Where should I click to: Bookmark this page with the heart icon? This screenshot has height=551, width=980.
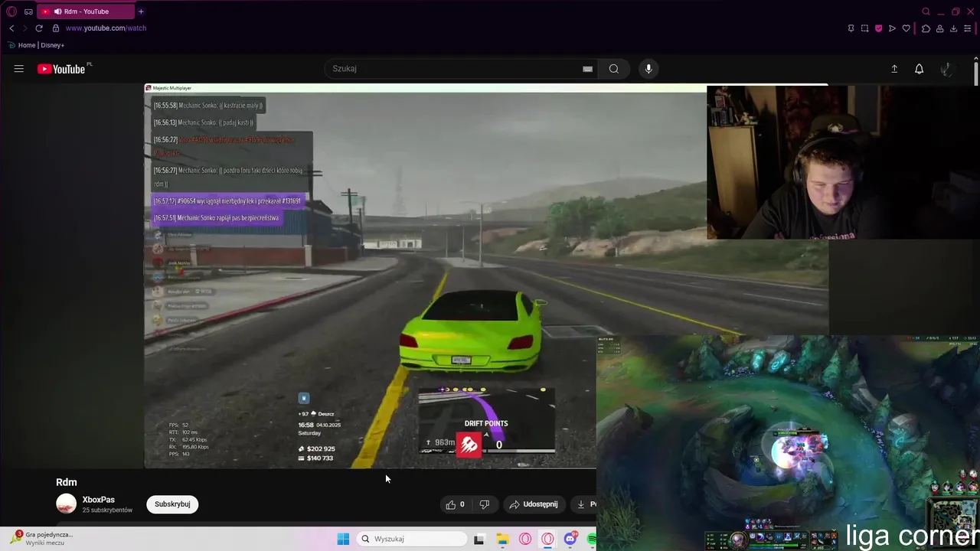pyautogui.click(x=906, y=28)
